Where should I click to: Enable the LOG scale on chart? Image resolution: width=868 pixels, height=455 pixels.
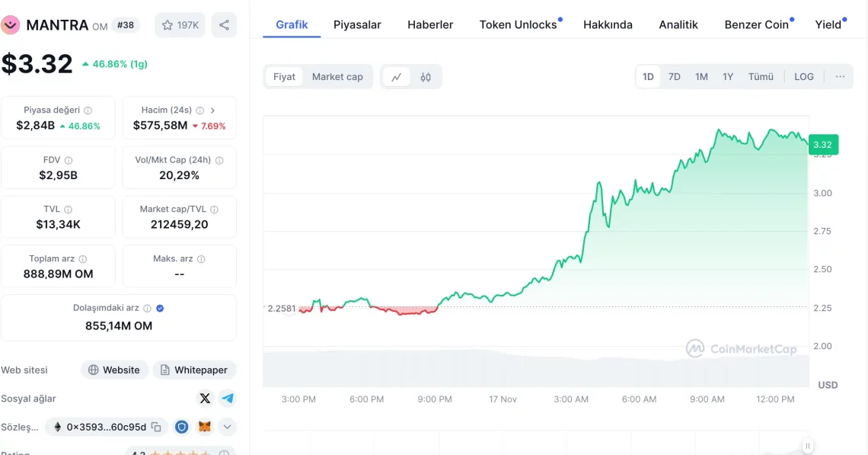click(803, 77)
